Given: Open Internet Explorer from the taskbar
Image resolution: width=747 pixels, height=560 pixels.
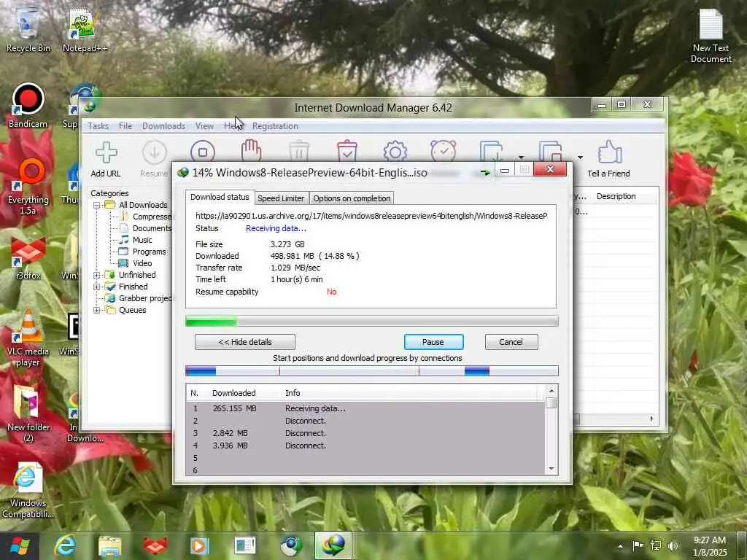Looking at the screenshot, I should coord(64,545).
